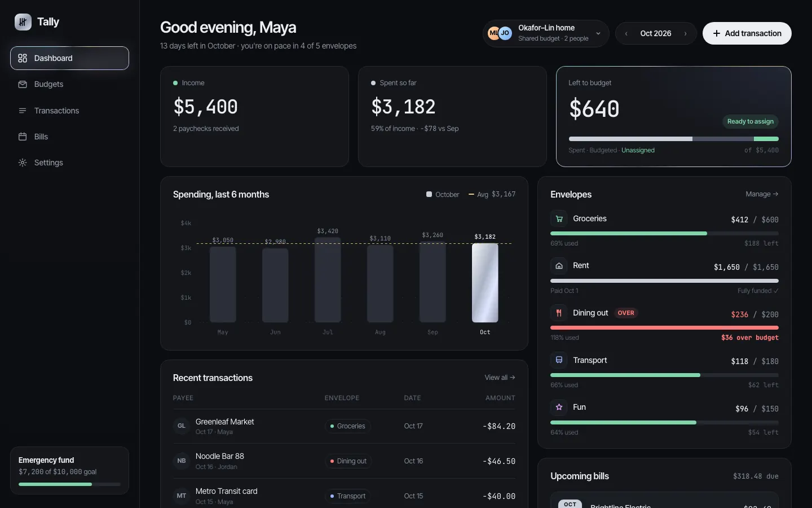This screenshot has width=812, height=508.
Task: Expand the Okafor-Lin home budget switcher
Action: [546, 33]
